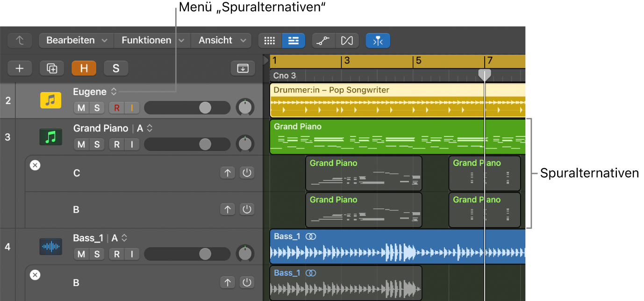This screenshot has height=301, width=644.
Task: Open the Ansicht menu
Action: (216, 40)
